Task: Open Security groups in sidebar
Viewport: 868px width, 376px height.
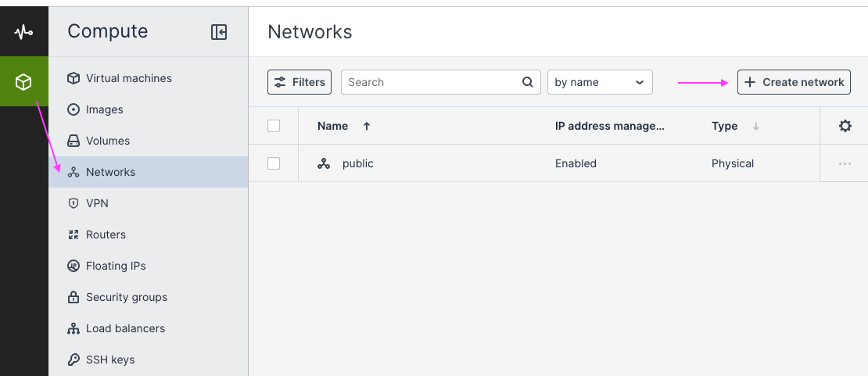Action: tap(126, 297)
